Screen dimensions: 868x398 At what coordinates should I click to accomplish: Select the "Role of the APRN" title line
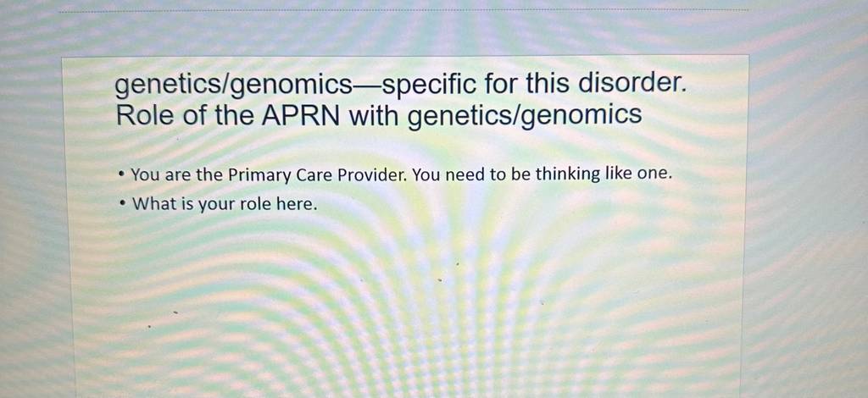click(x=379, y=116)
